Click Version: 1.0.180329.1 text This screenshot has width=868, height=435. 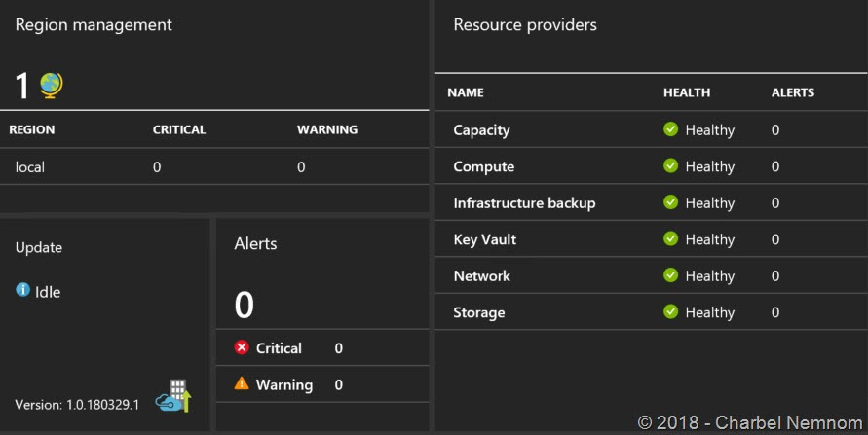[x=77, y=405]
